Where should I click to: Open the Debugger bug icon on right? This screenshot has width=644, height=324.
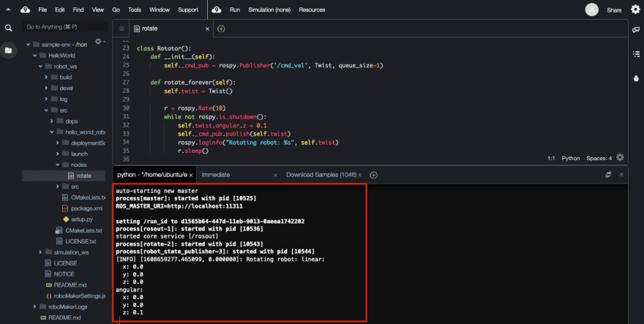click(636, 78)
